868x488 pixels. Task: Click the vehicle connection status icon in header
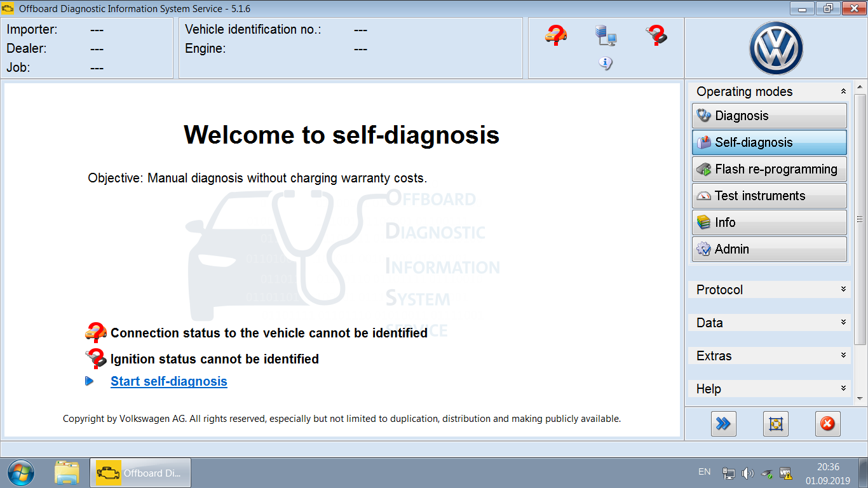556,35
